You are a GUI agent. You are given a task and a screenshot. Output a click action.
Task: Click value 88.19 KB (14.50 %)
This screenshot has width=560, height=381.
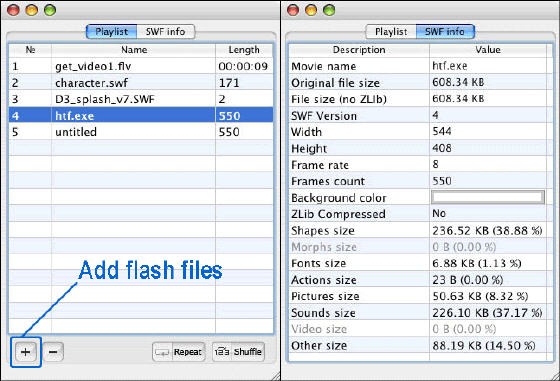(484, 346)
